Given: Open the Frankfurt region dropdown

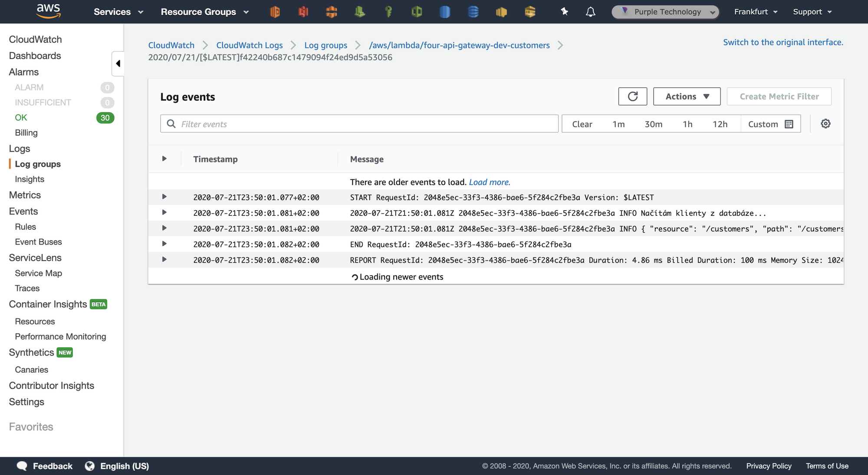Looking at the screenshot, I should point(756,12).
